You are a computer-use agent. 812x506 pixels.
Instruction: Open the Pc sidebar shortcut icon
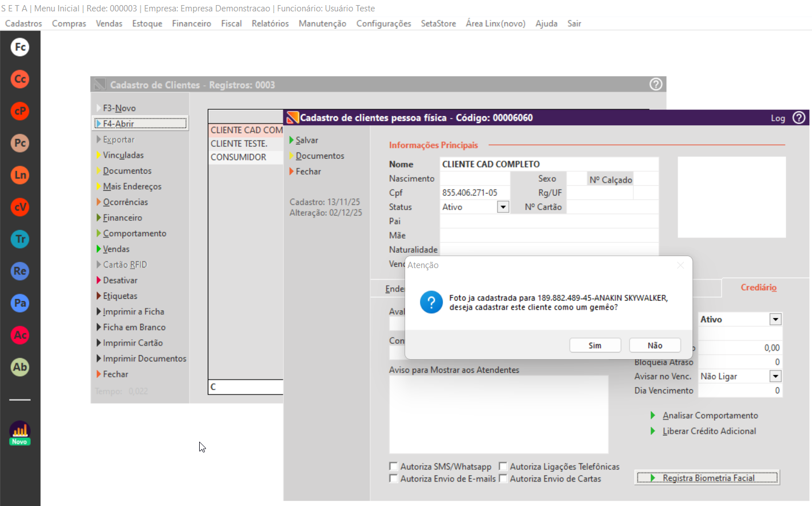[x=20, y=143]
